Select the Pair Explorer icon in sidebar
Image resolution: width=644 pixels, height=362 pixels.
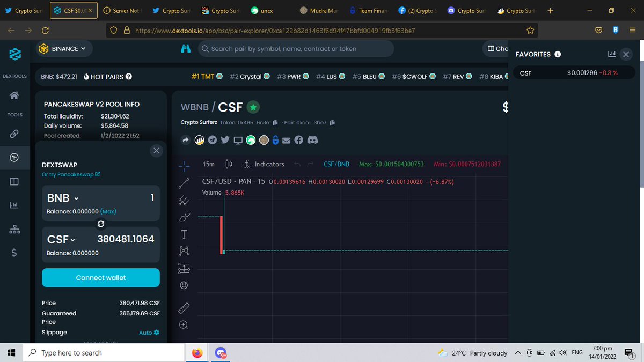[14, 158]
